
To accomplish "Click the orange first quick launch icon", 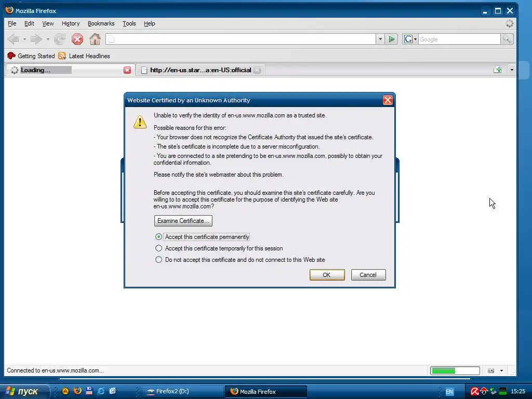I will tap(65, 391).
